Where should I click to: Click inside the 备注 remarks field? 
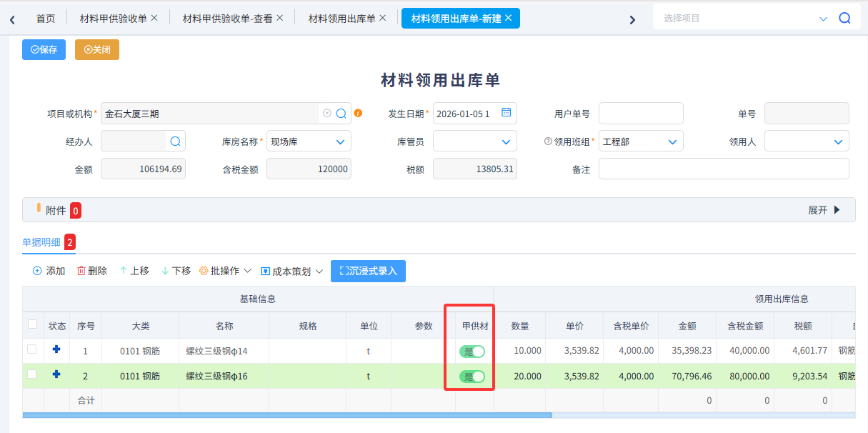724,169
